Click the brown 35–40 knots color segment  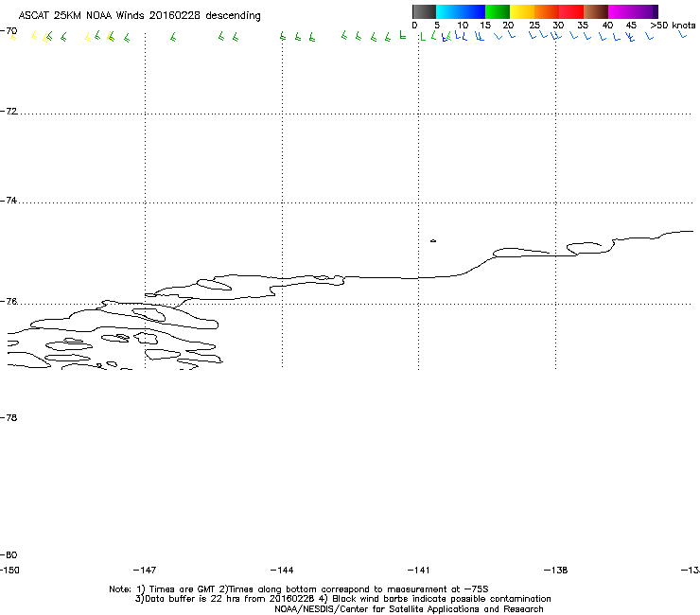click(596, 11)
